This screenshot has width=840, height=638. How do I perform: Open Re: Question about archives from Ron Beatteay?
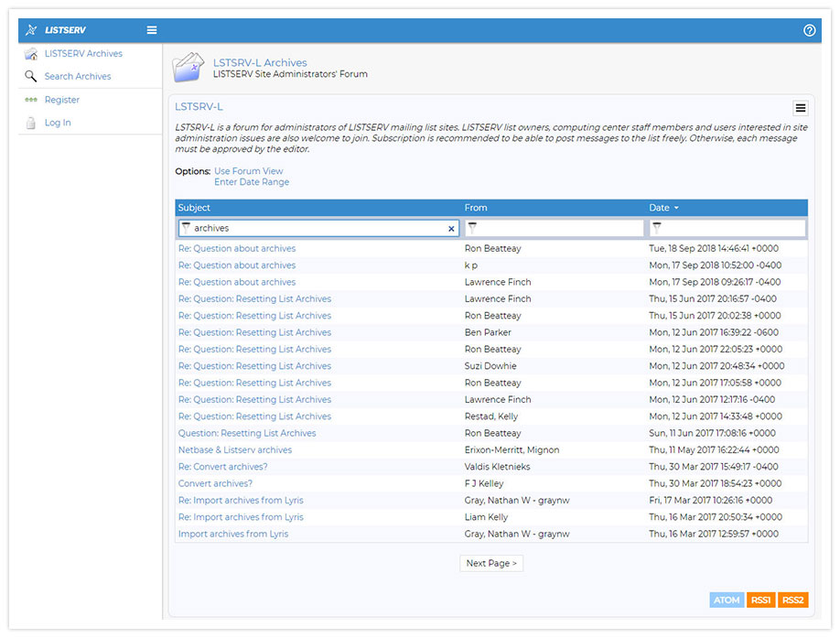[x=237, y=249]
